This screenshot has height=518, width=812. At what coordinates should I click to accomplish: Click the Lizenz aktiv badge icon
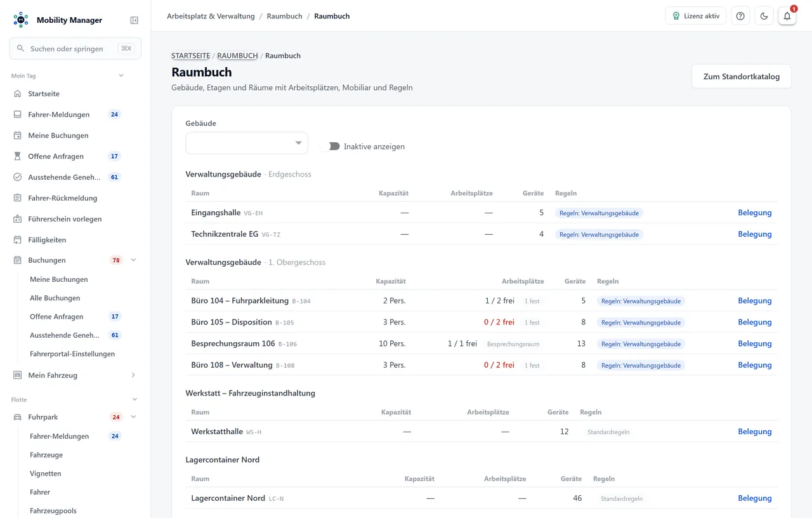pos(676,16)
